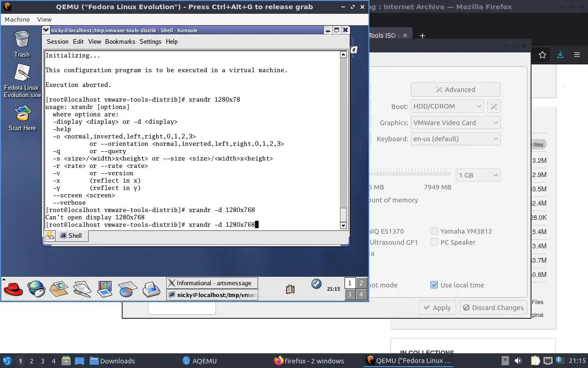
Task: Click Konsole scrollbar up arrow
Action: point(343,55)
